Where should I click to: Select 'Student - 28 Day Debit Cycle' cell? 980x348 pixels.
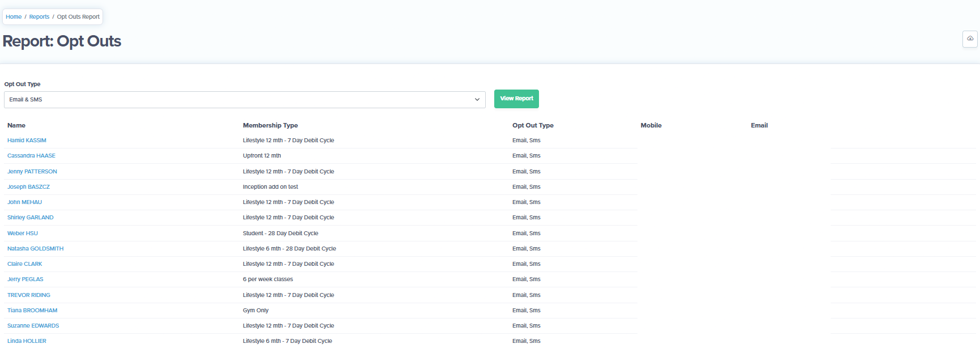(280, 234)
